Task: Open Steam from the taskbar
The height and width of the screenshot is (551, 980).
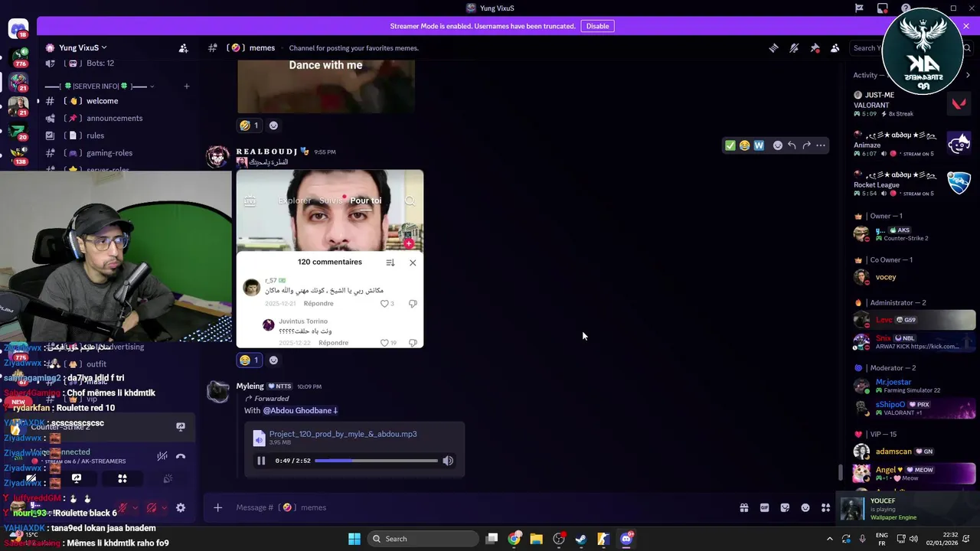Action: 581,539
